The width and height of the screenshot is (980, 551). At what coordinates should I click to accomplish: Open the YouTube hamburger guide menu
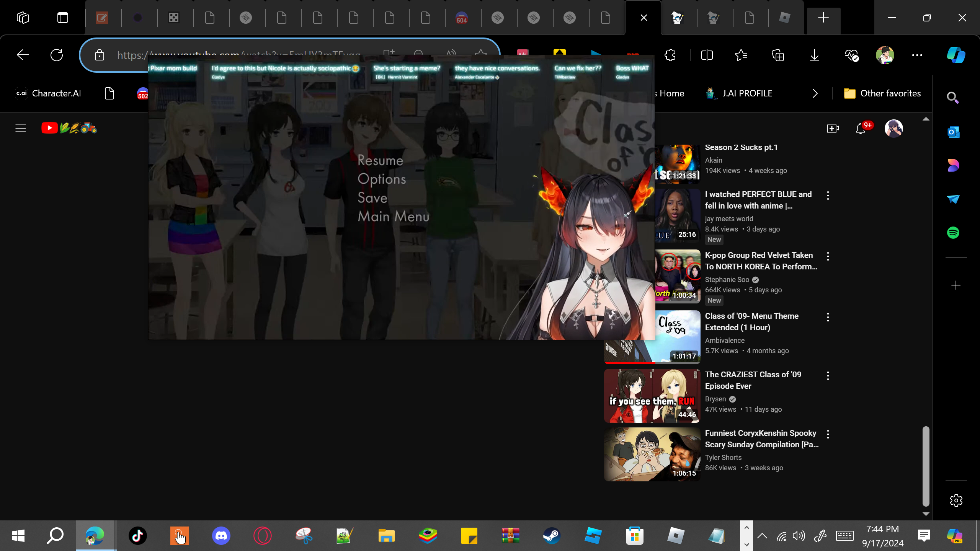click(x=21, y=128)
